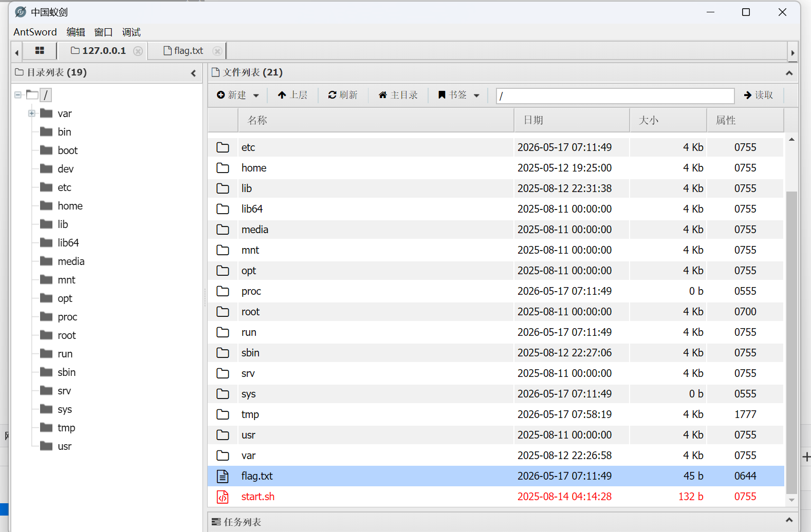Screen dimensions: 811x532
Task: Select dev folder in directory tree
Action: [x=66, y=169]
